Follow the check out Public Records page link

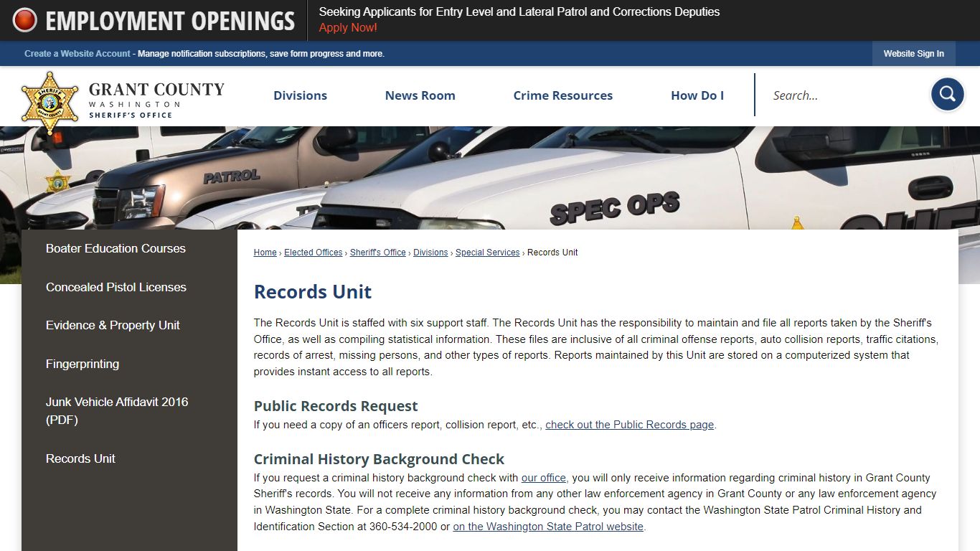click(x=629, y=425)
